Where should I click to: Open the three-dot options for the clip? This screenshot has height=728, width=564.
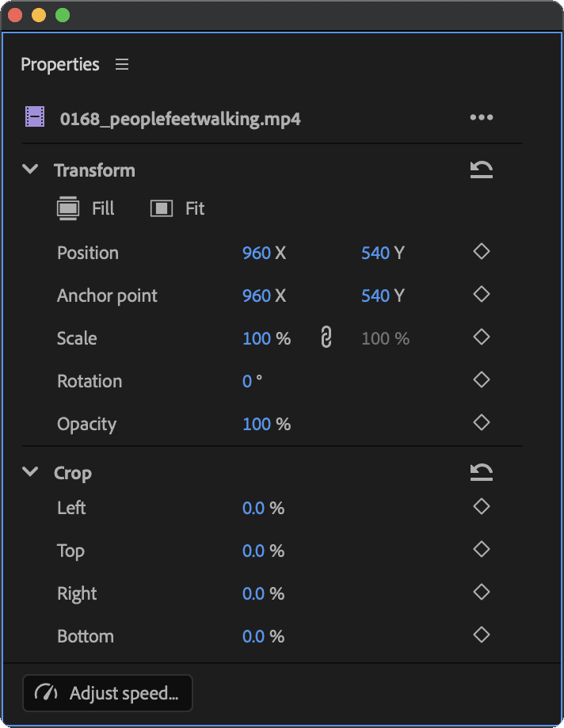tap(482, 117)
